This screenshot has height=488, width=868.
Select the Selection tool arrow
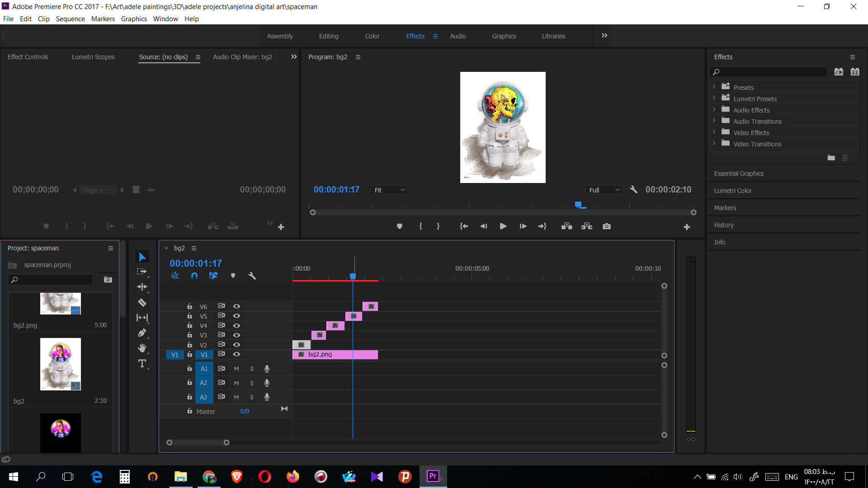pyautogui.click(x=142, y=257)
